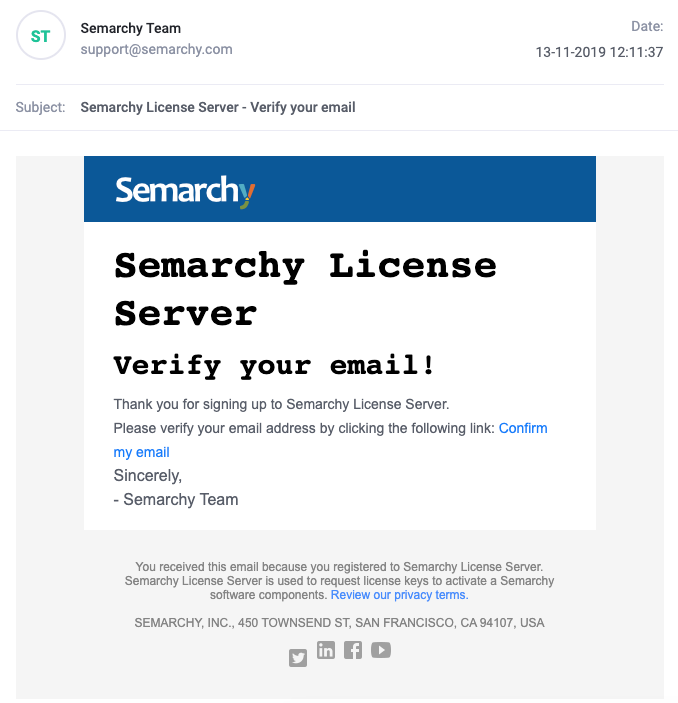The image size is (678, 703).
Task: Select the support@semarchy.com sender address
Action: point(156,49)
